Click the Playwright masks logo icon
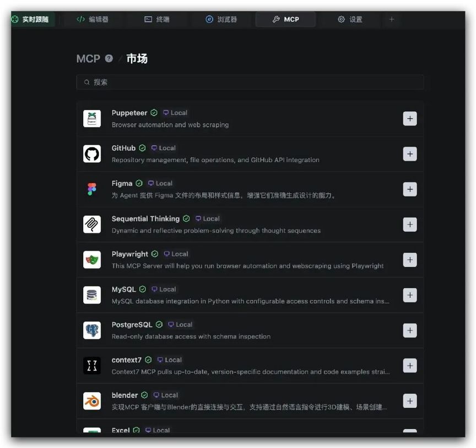Screen dimensions: 476x448 click(x=92, y=260)
